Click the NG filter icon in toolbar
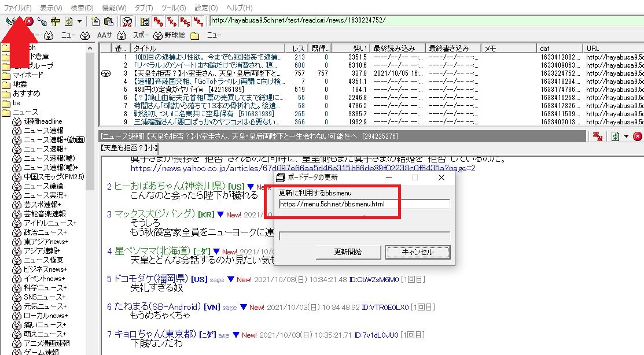This screenshot has height=355, width=644. (127, 21)
